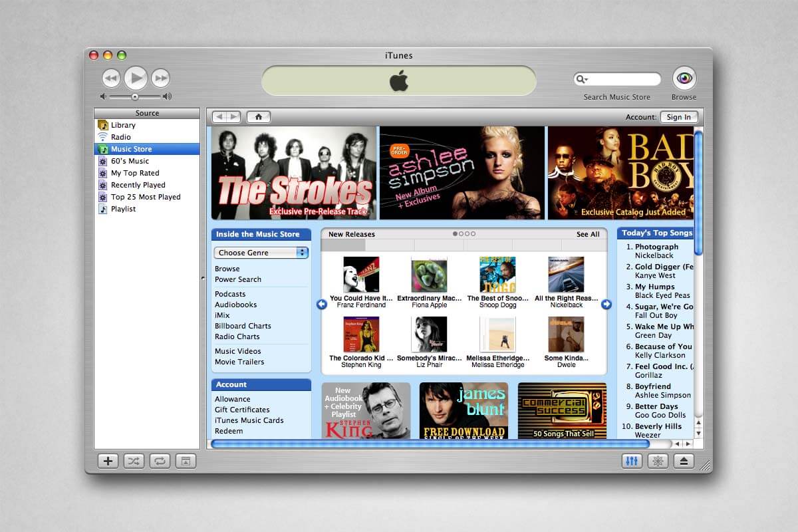The width and height of the screenshot is (798, 532).
Task: Open the Movie Trailers link
Action: tap(239, 362)
